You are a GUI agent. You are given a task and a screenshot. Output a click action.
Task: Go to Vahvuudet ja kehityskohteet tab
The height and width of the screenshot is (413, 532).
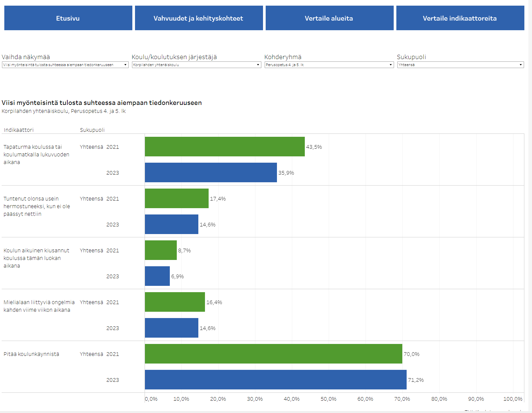pyautogui.click(x=198, y=18)
